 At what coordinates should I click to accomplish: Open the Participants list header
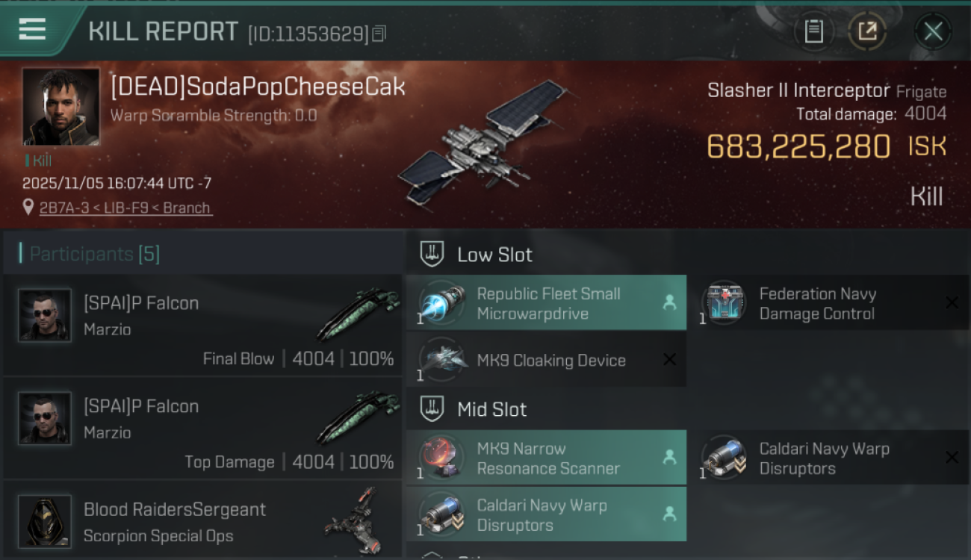[x=203, y=254]
